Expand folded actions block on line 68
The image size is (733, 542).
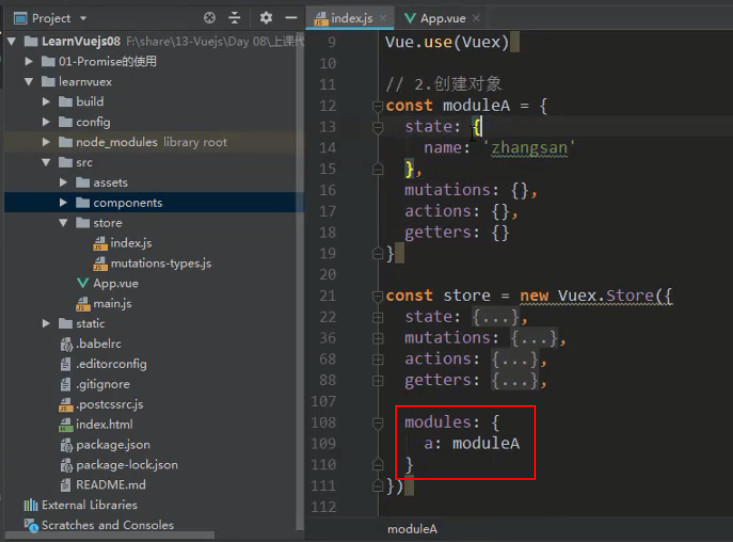(x=378, y=359)
